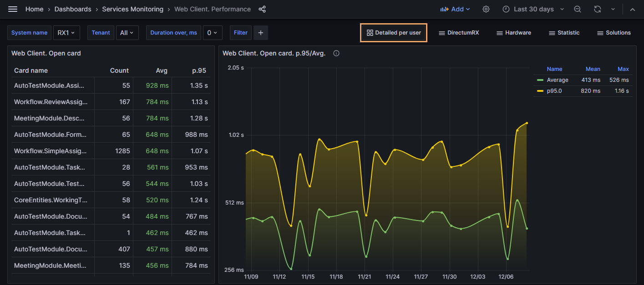The height and width of the screenshot is (285, 644).
Task: Open Last 30 days time picker
Action: click(x=533, y=9)
